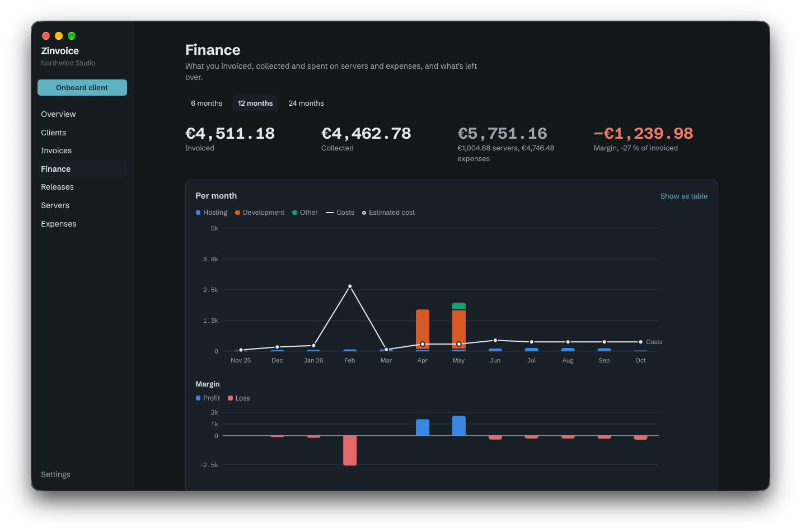
Task: Click the April Development bar
Action: (423, 329)
